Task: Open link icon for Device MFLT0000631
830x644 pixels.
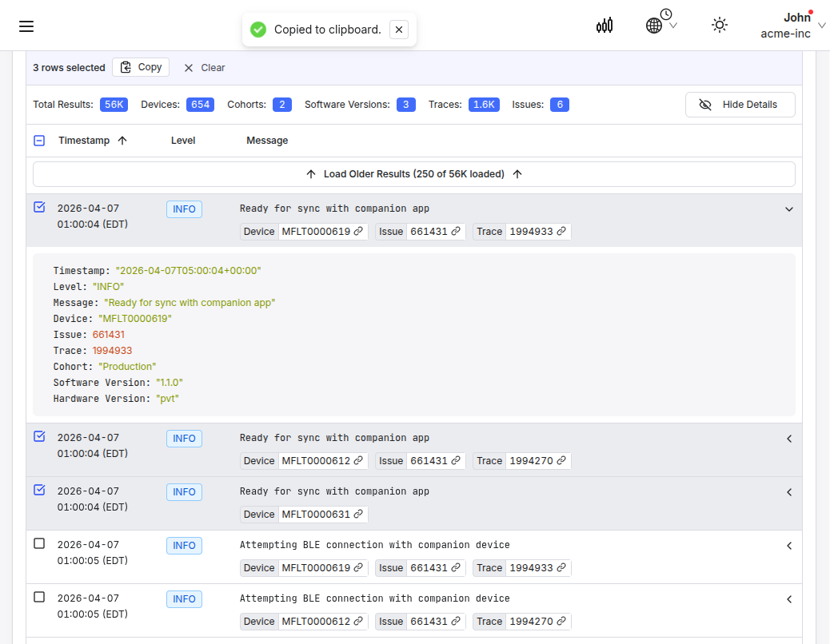Action: click(x=358, y=515)
